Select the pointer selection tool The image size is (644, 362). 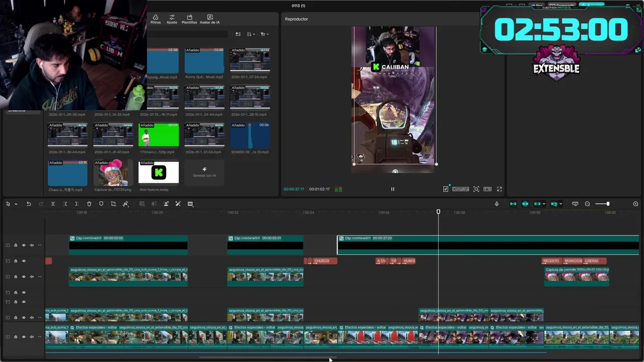click(x=8, y=204)
